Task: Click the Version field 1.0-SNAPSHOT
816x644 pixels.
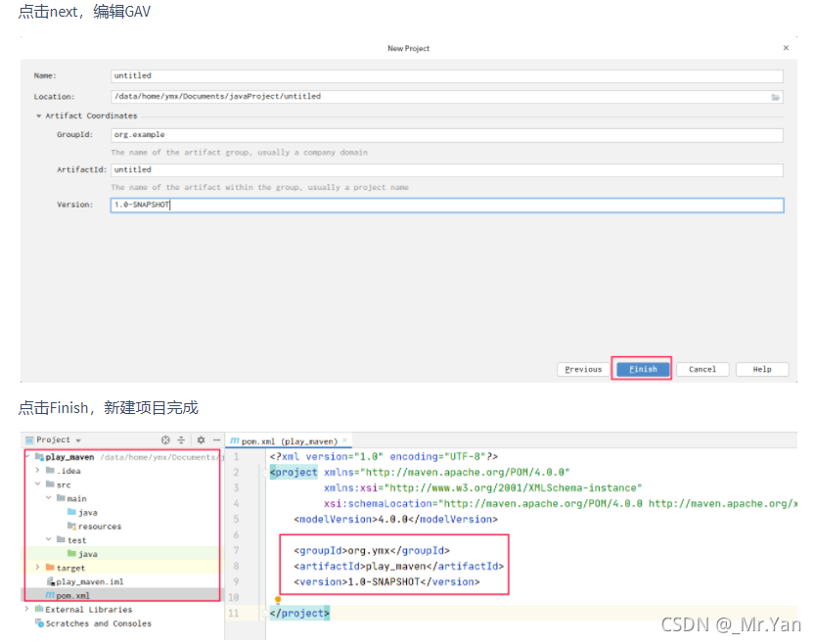Action: (447, 206)
